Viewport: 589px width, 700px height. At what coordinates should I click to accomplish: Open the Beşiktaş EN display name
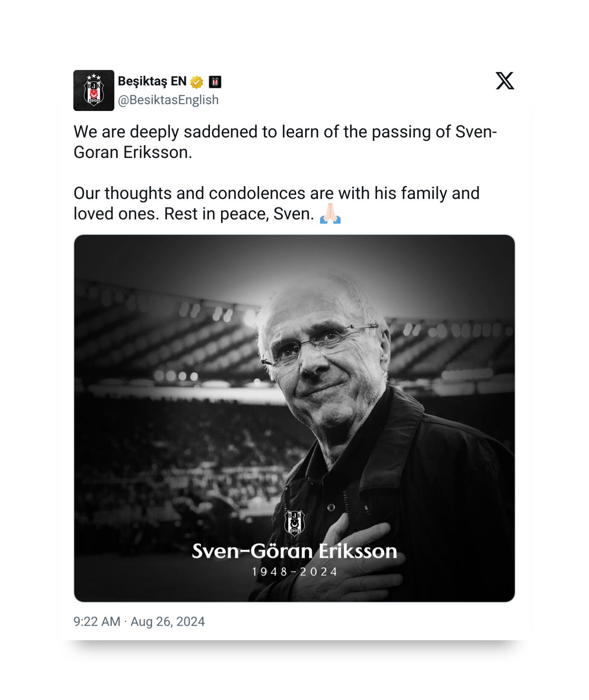coord(152,81)
